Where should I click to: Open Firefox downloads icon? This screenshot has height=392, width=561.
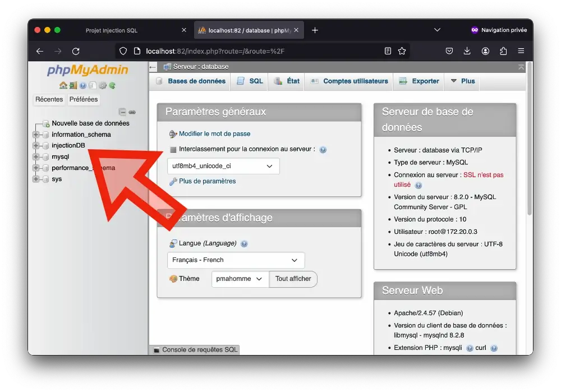pos(467,51)
